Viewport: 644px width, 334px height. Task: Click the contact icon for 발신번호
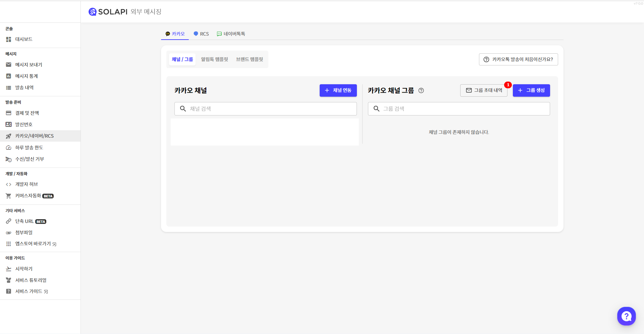pos(9,125)
